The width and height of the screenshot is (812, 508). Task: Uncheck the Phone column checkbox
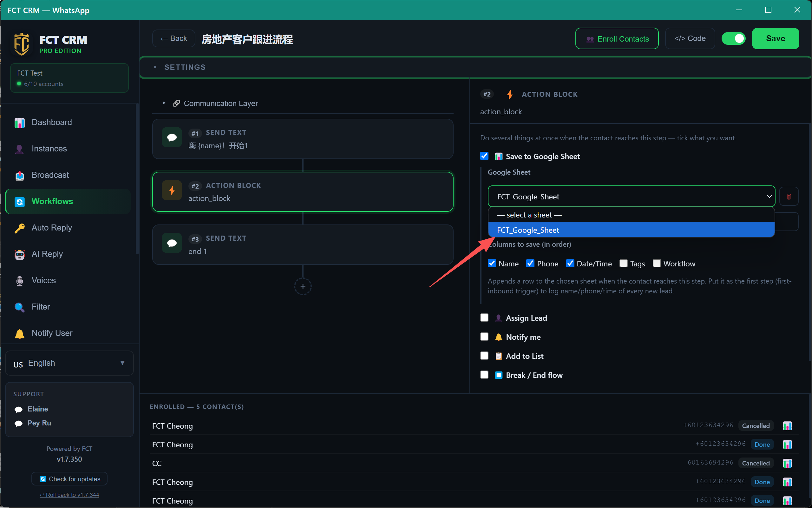tap(530, 263)
